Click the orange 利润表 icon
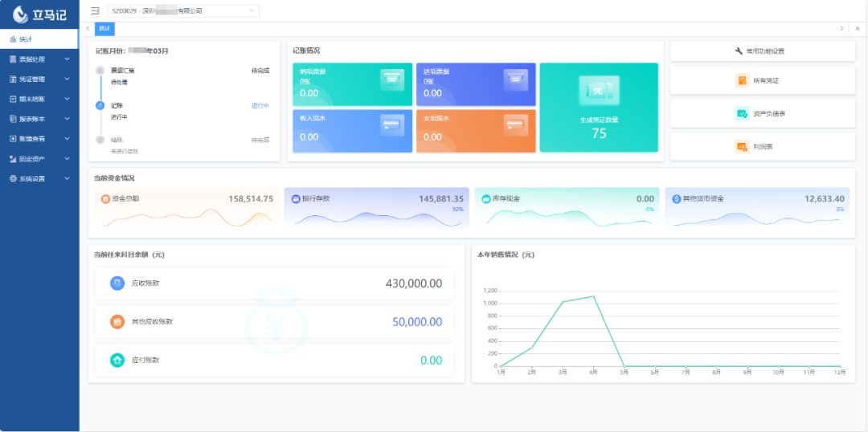Screen dimensions: 868x432 click(x=742, y=147)
